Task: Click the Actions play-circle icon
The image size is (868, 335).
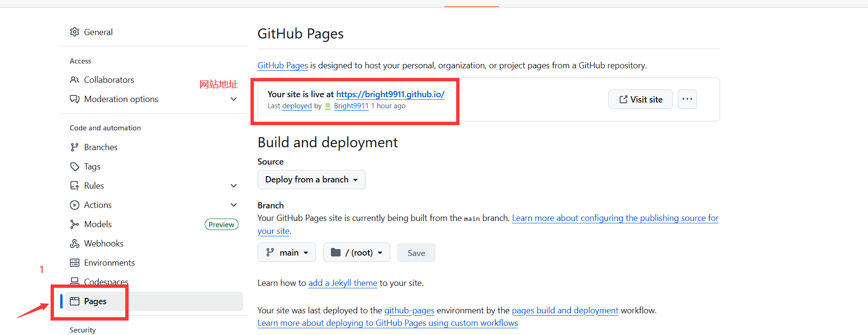Action: 75,205
